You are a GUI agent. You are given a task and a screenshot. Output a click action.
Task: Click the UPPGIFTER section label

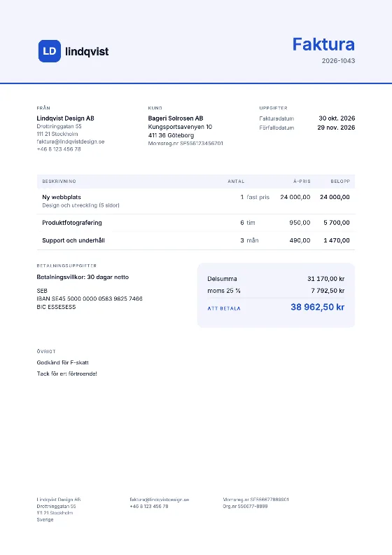point(273,108)
